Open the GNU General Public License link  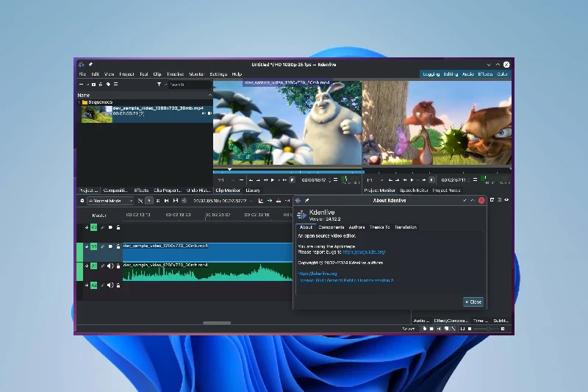coord(346,281)
